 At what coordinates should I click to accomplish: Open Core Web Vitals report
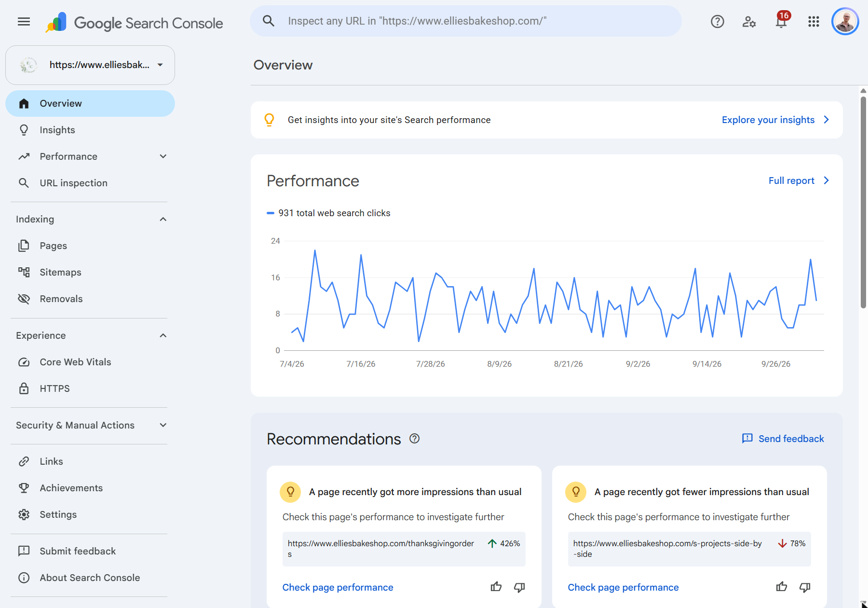point(90,362)
